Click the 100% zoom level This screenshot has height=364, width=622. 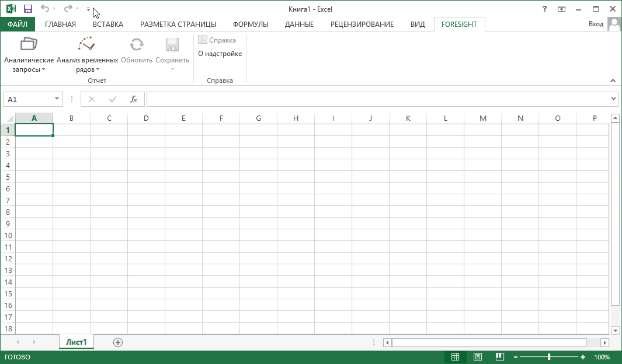click(602, 357)
